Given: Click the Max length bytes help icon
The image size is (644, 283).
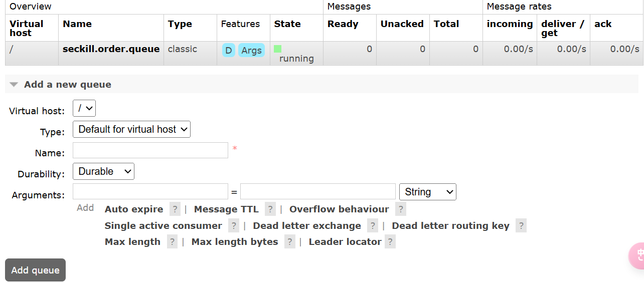Looking at the screenshot, I should 290,242.
